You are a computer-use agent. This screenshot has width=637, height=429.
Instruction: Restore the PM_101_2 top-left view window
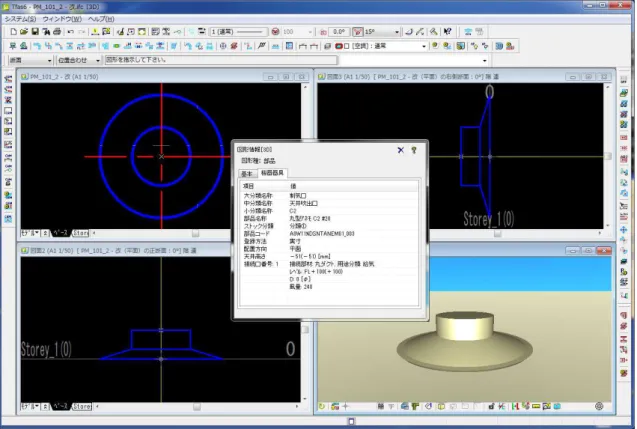[x=286, y=77]
